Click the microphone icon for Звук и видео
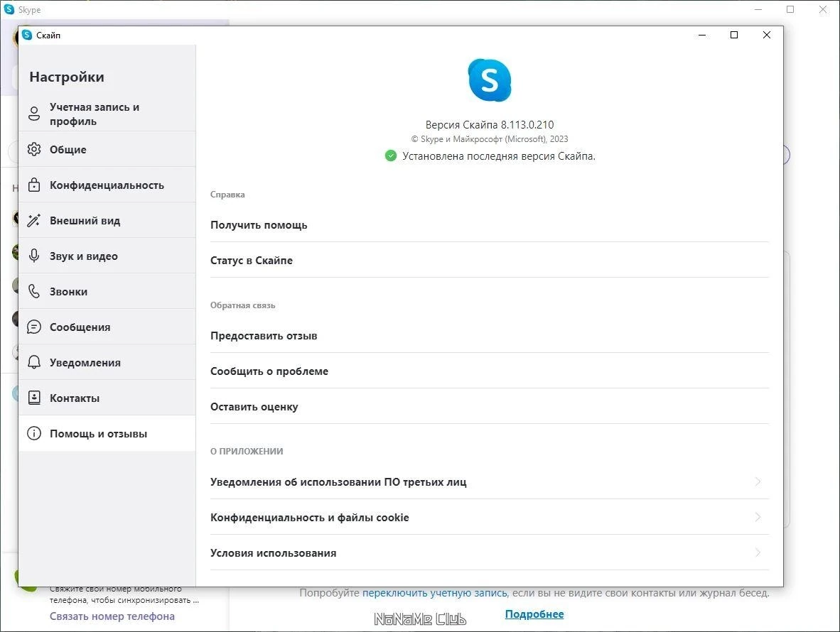This screenshot has width=840, height=632. [33, 256]
